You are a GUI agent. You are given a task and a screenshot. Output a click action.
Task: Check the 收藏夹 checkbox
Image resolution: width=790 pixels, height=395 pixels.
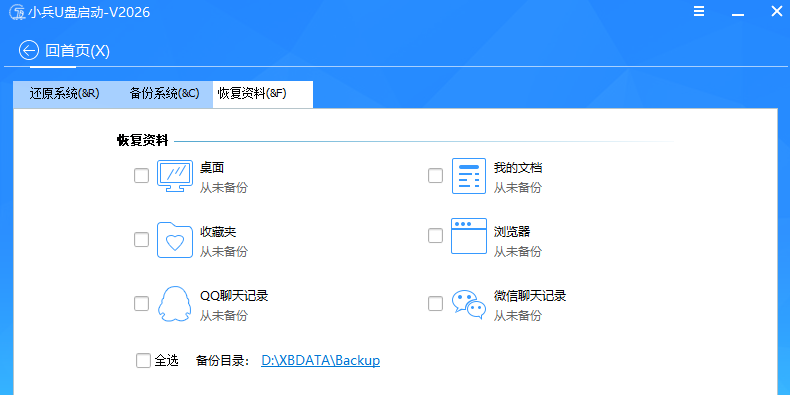tap(141, 240)
